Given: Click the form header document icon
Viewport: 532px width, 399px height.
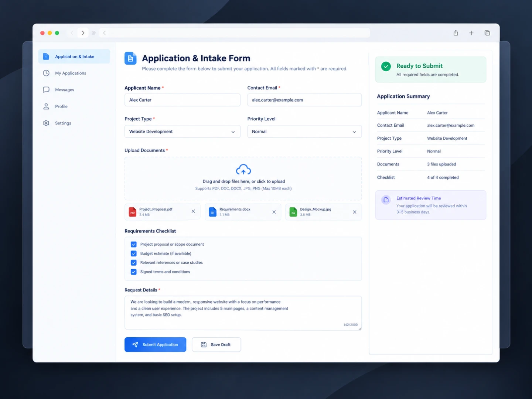Looking at the screenshot, I should (x=130, y=58).
